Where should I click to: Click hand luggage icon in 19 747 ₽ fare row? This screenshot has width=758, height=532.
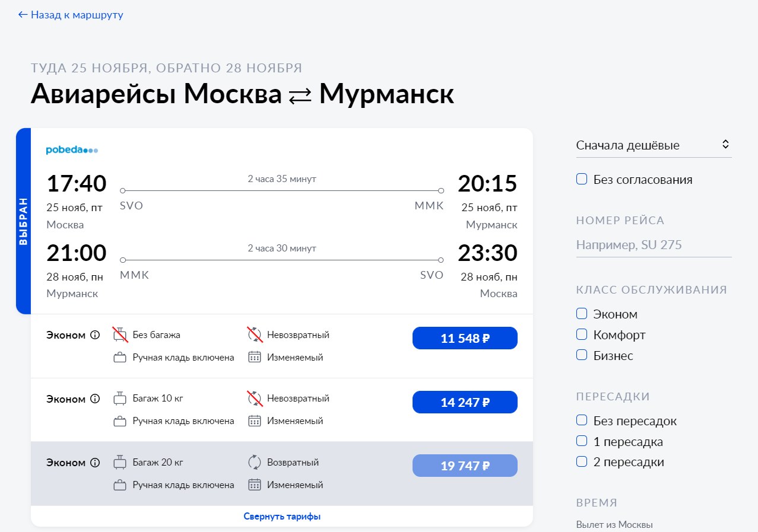(x=120, y=485)
